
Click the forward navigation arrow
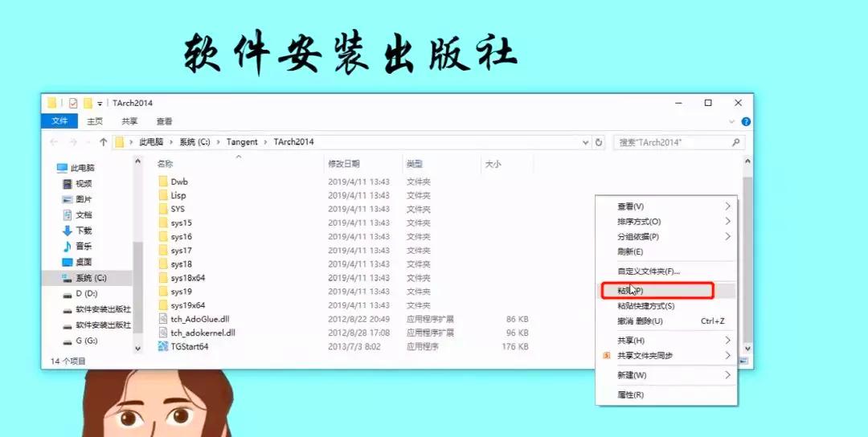(x=72, y=142)
